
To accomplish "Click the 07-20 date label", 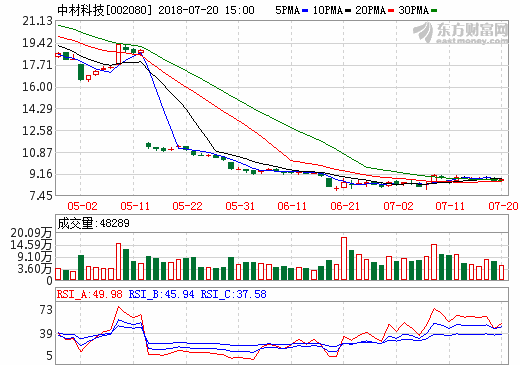I will [503, 206].
